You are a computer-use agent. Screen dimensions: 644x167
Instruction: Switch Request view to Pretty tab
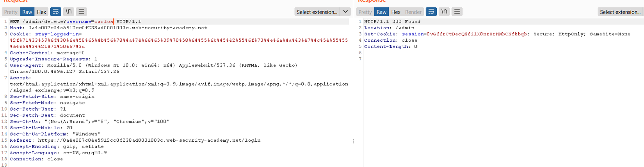pyautogui.click(x=11, y=12)
